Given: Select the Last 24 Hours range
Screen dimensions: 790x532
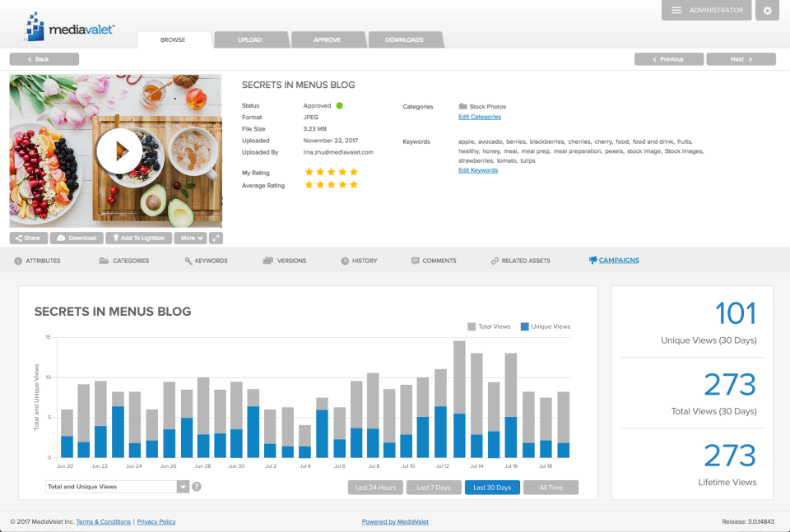Looking at the screenshot, I should click(x=375, y=488).
